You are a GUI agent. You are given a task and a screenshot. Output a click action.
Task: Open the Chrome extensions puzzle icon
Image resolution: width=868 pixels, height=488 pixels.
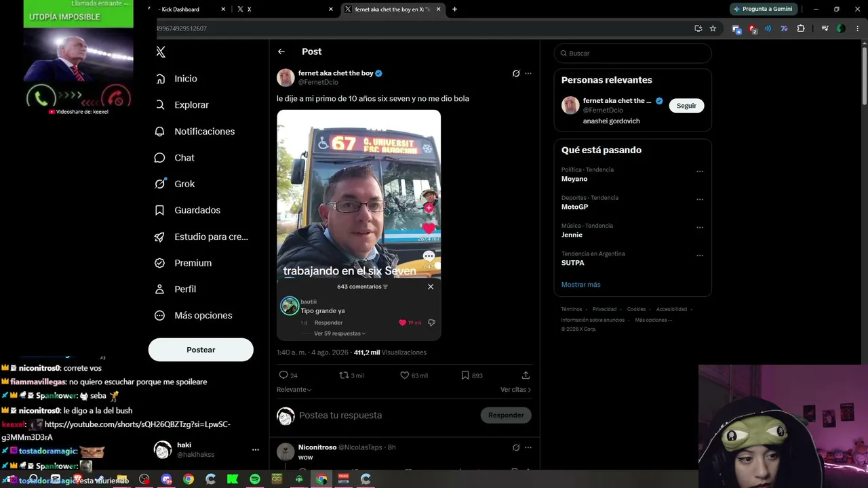tap(801, 28)
